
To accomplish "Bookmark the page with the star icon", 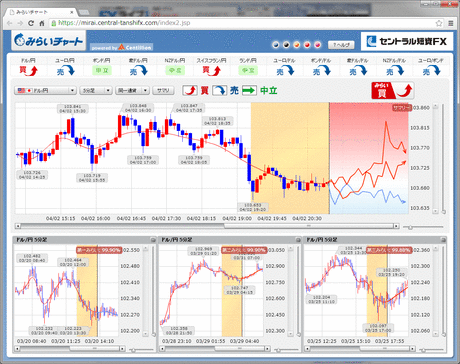I will 439,23.
